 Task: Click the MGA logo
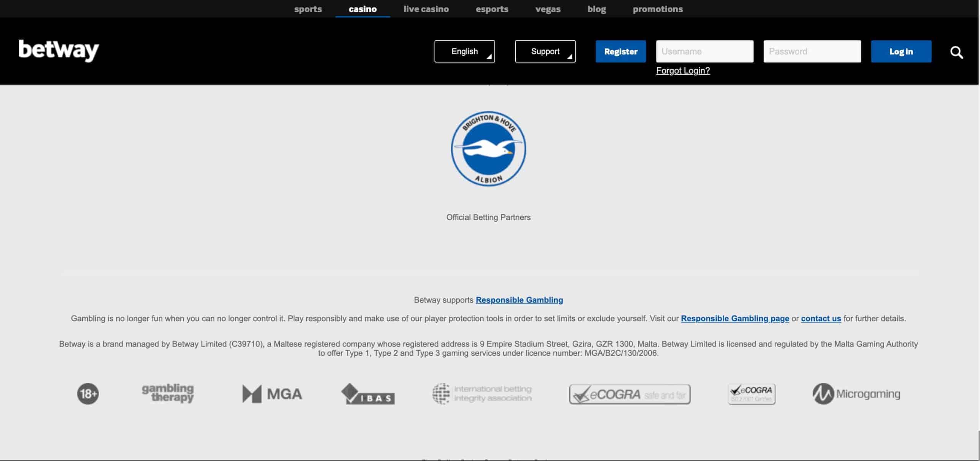272,394
